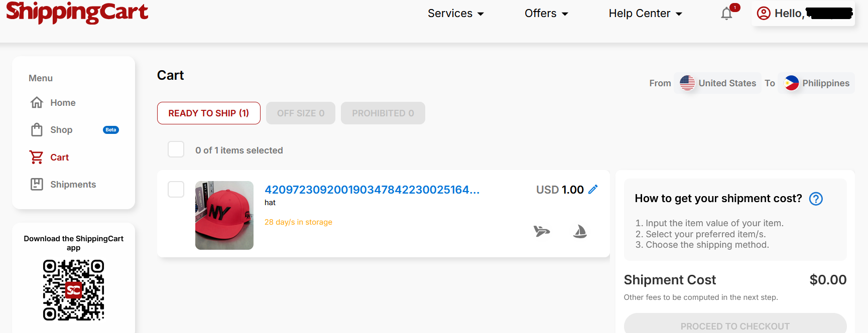Click the Cart icon in the menu
The width and height of the screenshot is (868, 333).
(36, 157)
